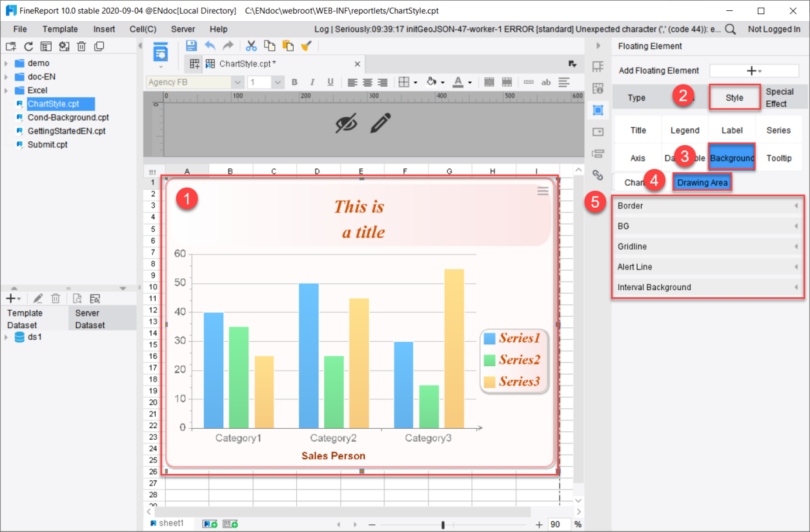810x532 pixels.
Task: Click the zoom slider handle
Action: (443, 525)
